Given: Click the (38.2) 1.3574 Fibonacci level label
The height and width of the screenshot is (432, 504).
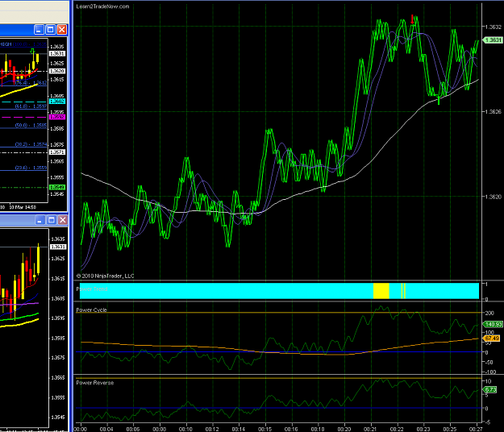Looking at the screenshot, I should [31, 144].
